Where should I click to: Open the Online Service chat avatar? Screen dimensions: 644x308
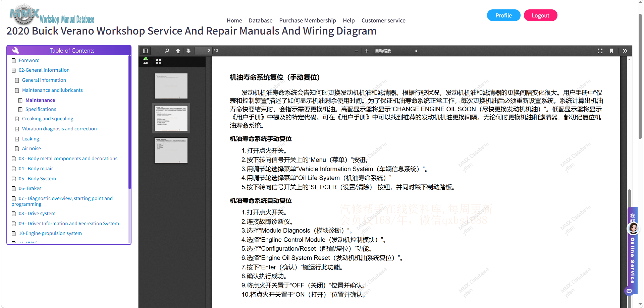(633, 229)
